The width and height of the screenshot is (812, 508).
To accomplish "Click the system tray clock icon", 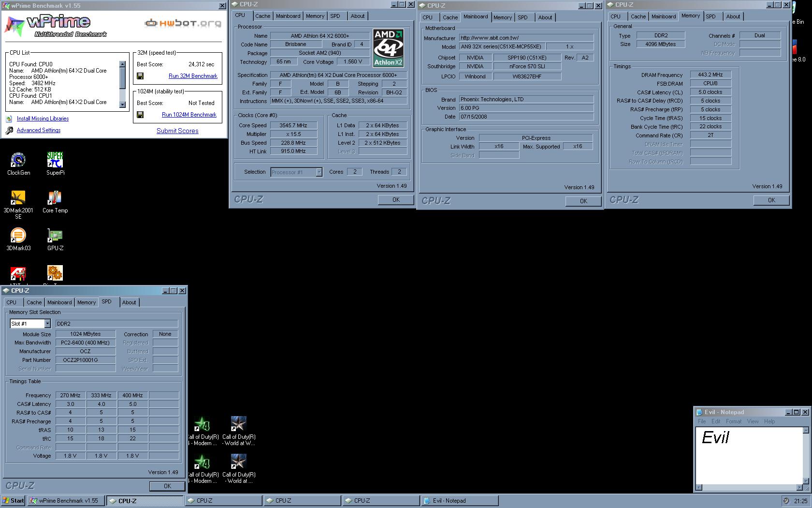I will click(x=786, y=501).
